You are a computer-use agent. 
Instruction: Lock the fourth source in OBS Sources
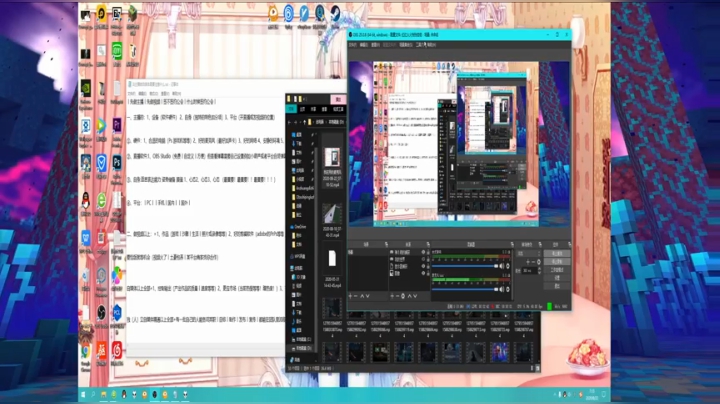point(428,273)
